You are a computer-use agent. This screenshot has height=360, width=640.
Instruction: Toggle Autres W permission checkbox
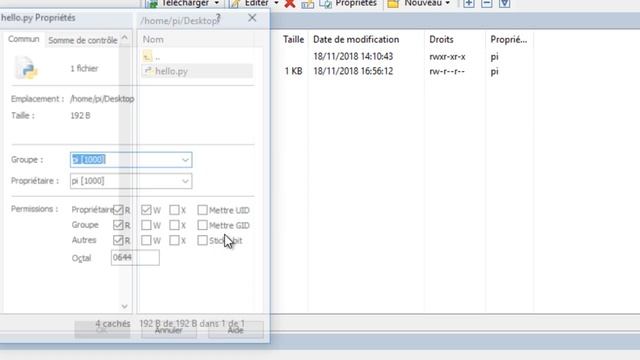tap(146, 240)
